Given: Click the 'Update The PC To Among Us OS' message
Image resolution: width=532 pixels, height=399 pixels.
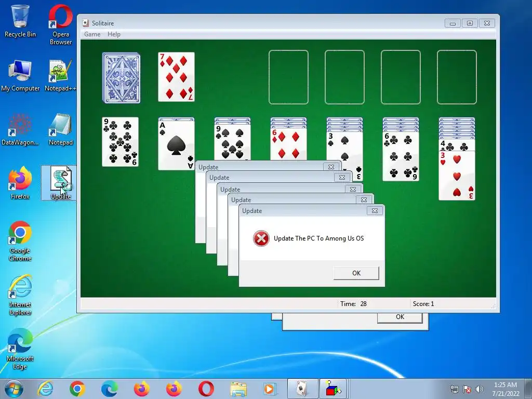Looking at the screenshot, I should pos(318,238).
